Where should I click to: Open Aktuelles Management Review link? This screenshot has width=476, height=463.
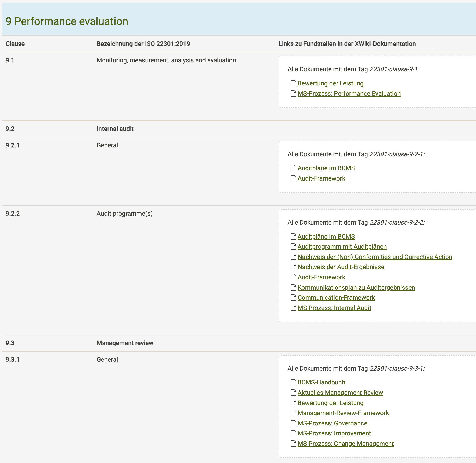[340, 393]
